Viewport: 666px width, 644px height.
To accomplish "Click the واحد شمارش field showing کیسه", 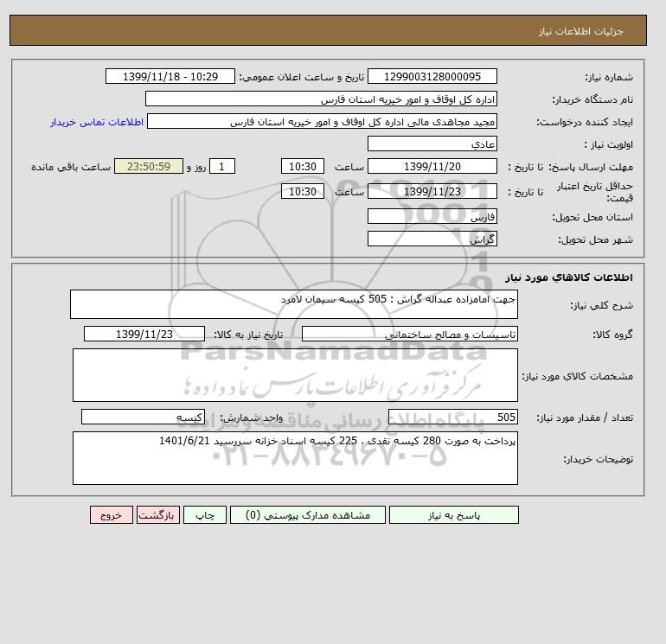I will [143, 418].
